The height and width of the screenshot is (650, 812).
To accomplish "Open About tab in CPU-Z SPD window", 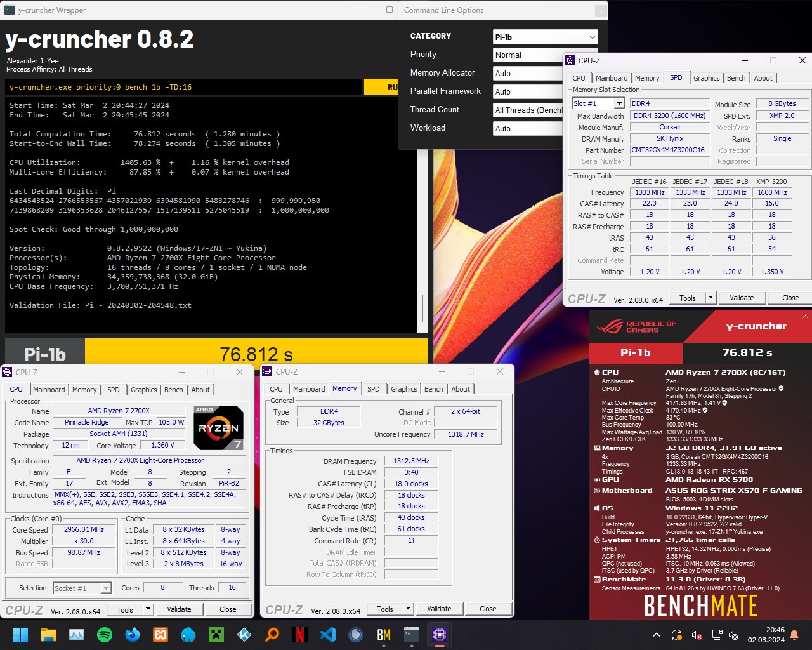I will point(763,78).
